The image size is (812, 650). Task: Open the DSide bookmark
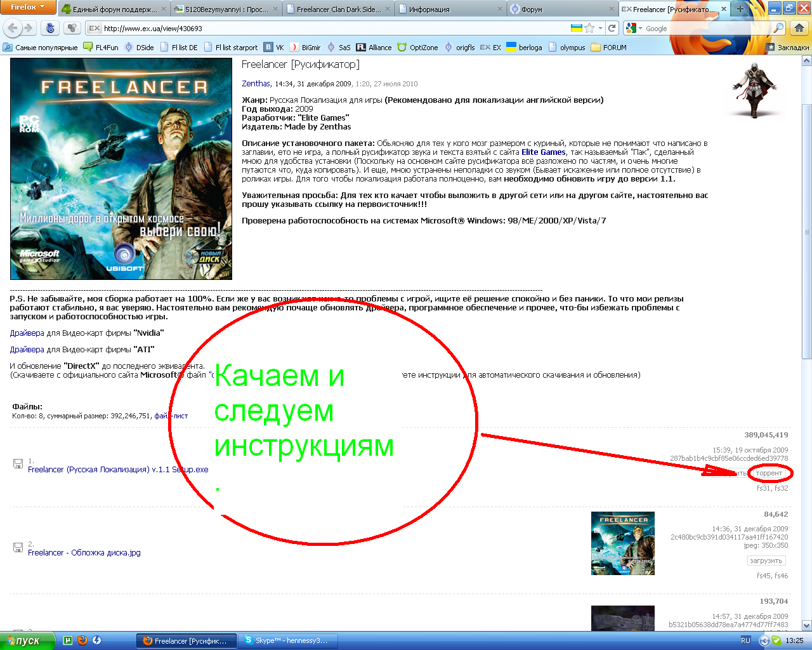click(139, 47)
